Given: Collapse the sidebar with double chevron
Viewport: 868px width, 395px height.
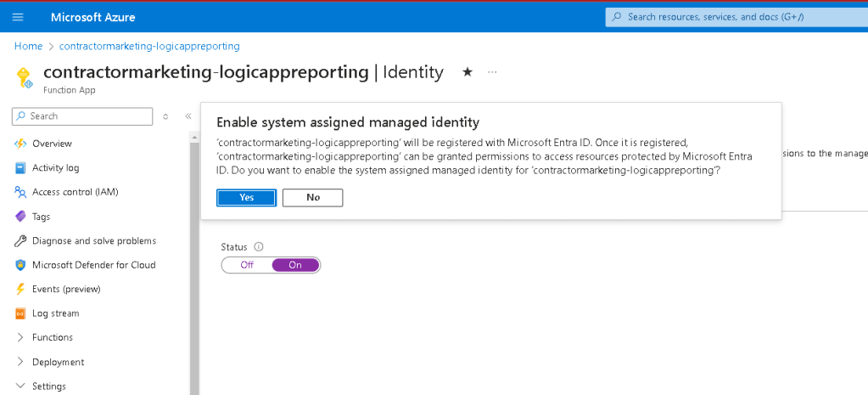Looking at the screenshot, I should (x=188, y=116).
